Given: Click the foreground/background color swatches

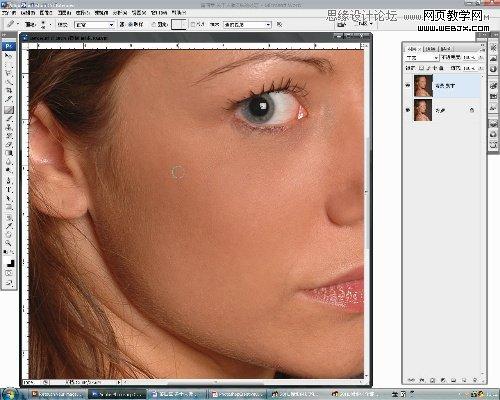Looking at the screenshot, I should point(10,263).
